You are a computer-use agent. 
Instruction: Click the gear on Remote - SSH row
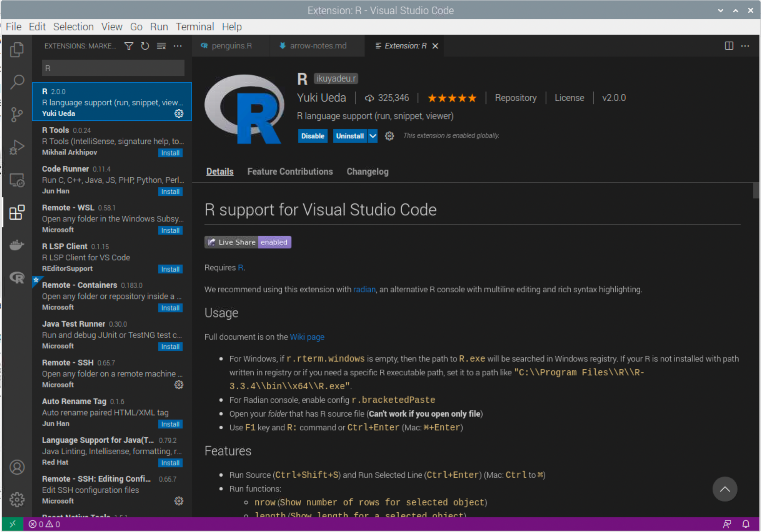pos(179,385)
